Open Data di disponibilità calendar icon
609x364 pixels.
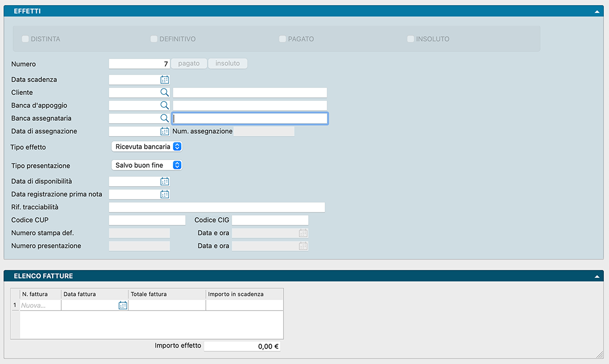point(165,181)
